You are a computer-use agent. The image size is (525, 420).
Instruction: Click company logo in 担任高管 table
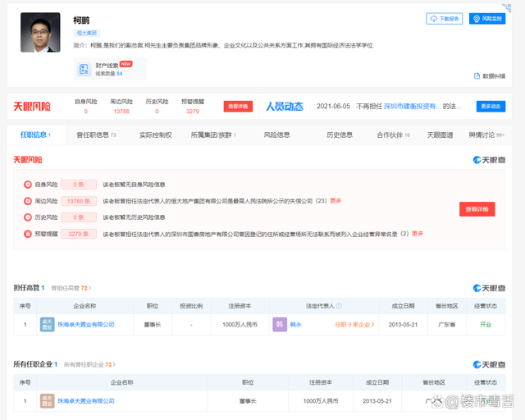[x=48, y=324]
